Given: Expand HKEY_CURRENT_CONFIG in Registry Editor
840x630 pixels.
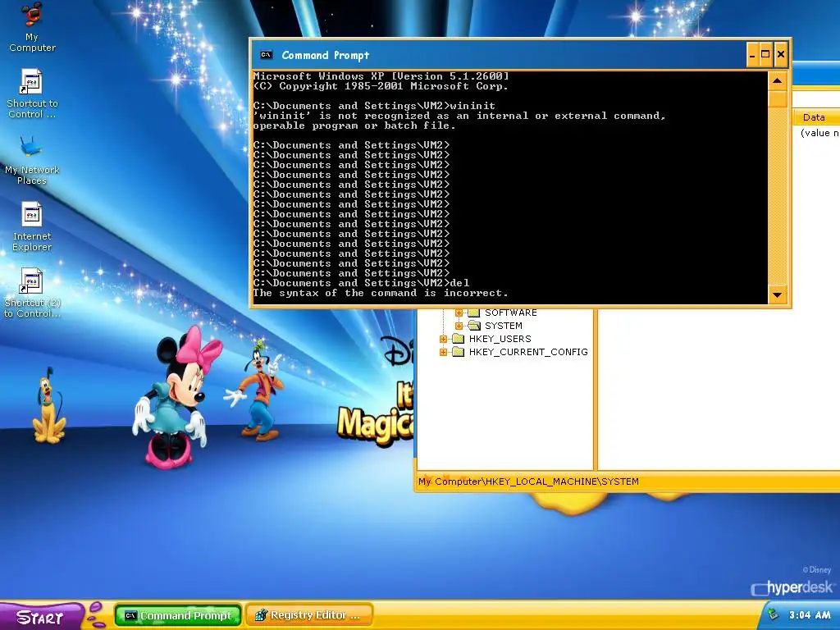Looking at the screenshot, I should click(x=443, y=352).
